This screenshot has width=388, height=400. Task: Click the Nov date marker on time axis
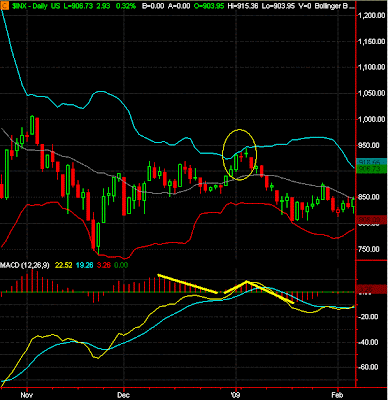pos(27,395)
